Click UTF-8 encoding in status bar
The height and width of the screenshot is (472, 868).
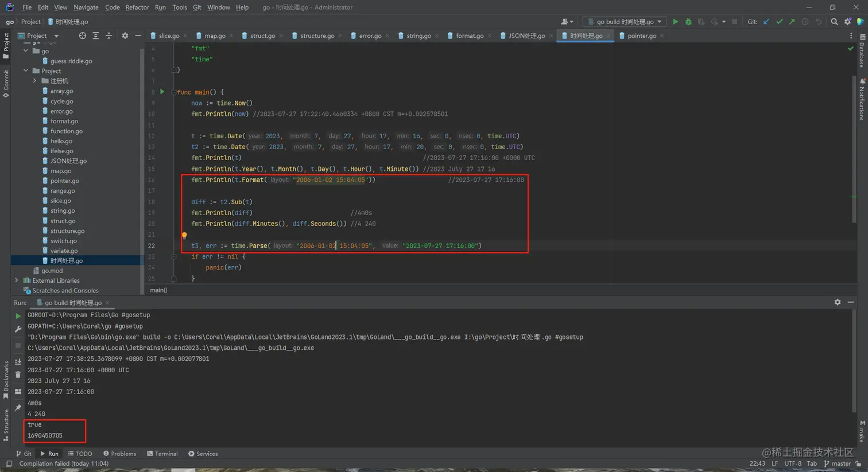point(793,463)
